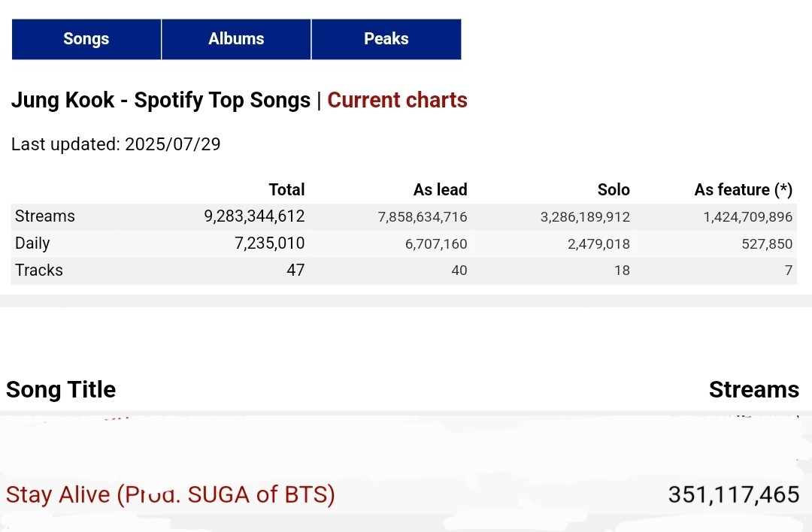This screenshot has width=812, height=532.
Task: Click the Solo column header
Action: tap(614, 189)
